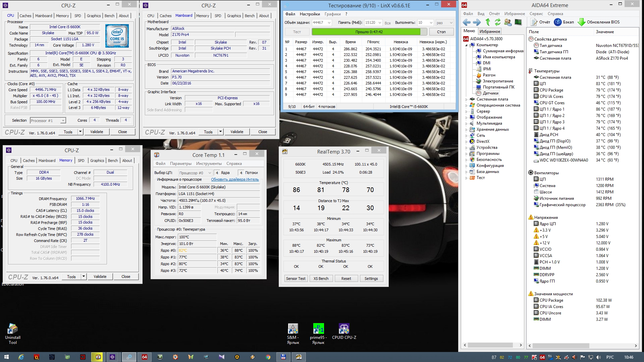Click LinX Стоп button
Viewport: 644px width, 362px height.
(441, 32)
